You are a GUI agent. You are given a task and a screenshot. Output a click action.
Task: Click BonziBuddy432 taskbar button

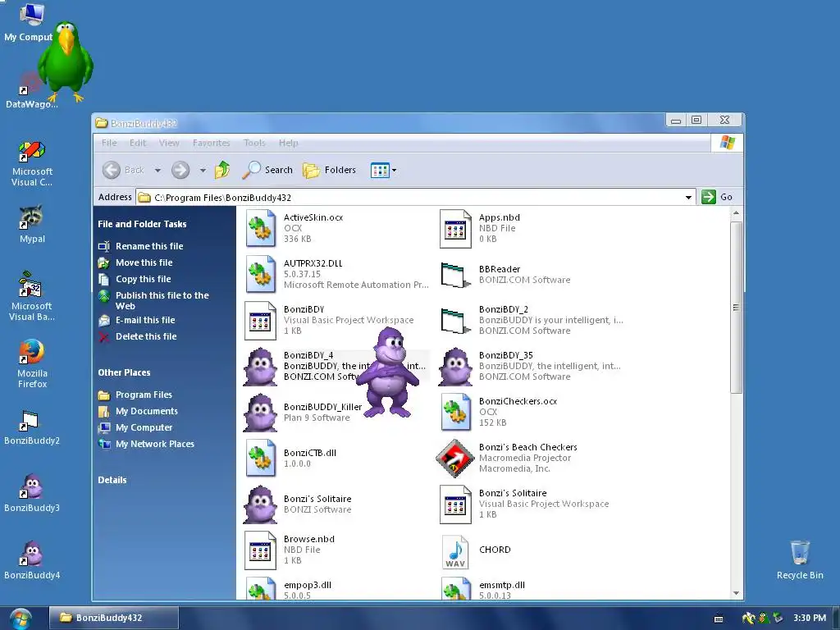[x=113, y=618]
